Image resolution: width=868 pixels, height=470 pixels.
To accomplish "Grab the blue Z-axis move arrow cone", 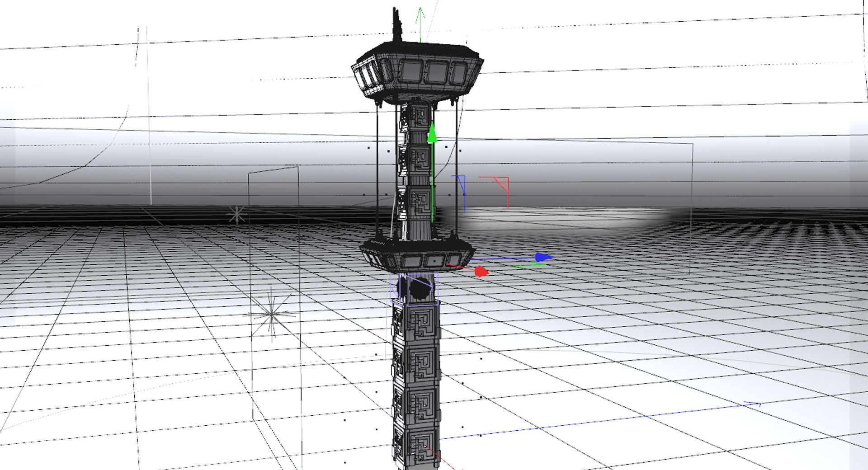I will 544,257.
